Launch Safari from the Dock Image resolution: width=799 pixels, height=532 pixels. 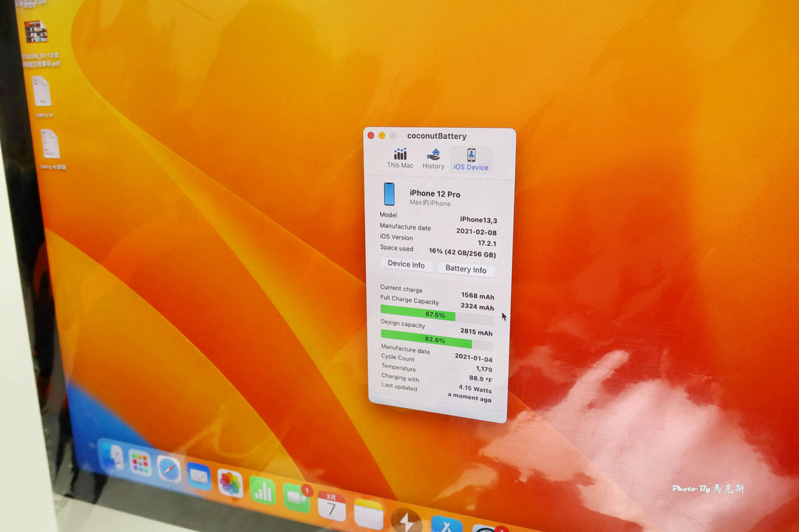click(x=169, y=470)
